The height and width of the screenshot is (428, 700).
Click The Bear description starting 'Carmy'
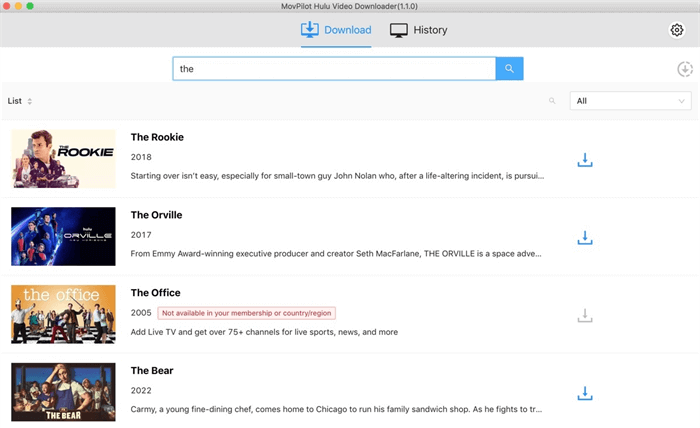tap(336, 409)
